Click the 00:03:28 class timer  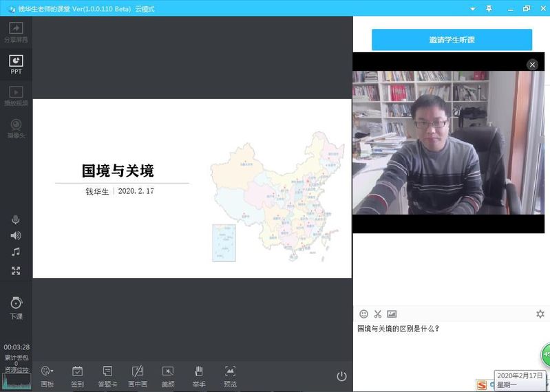point(17,347)
